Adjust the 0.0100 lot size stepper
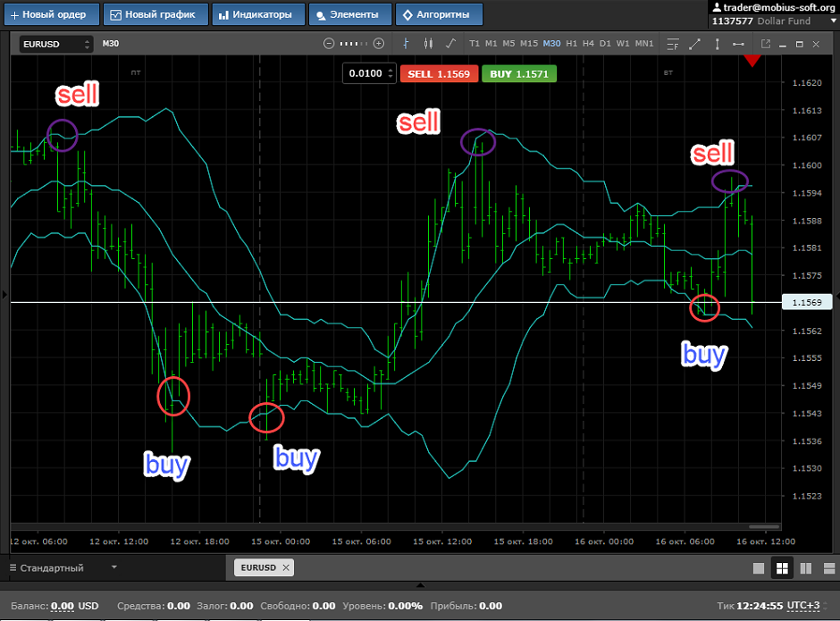This screenshot has width=840, height=621. pos(391,73)
